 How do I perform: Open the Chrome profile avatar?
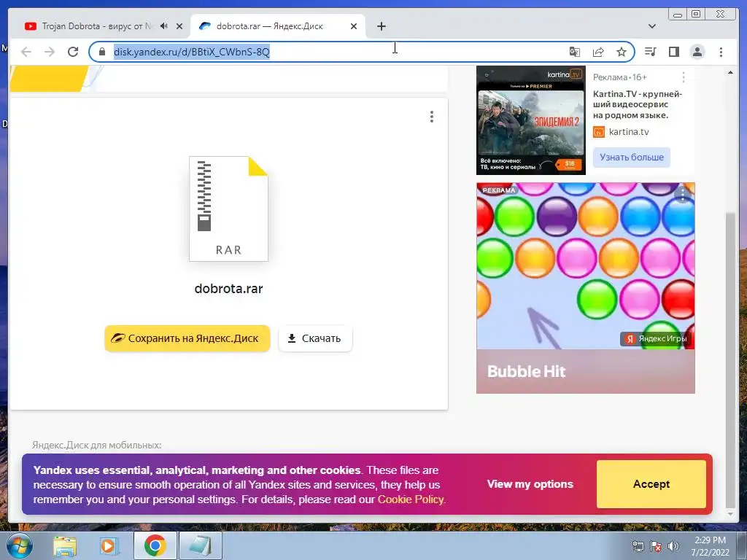[697, 52]
